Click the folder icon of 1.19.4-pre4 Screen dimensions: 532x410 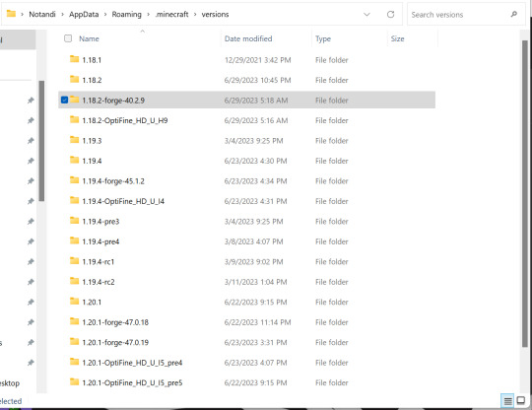74,240
